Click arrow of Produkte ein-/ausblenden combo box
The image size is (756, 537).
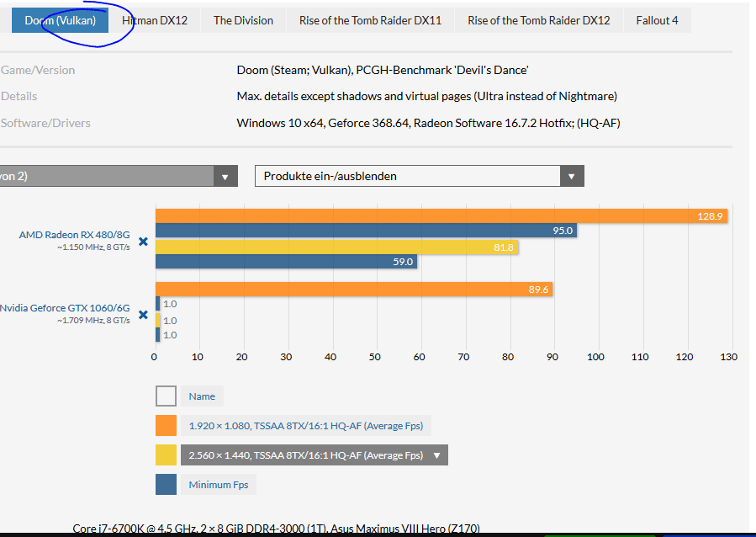tap(572, 176)
